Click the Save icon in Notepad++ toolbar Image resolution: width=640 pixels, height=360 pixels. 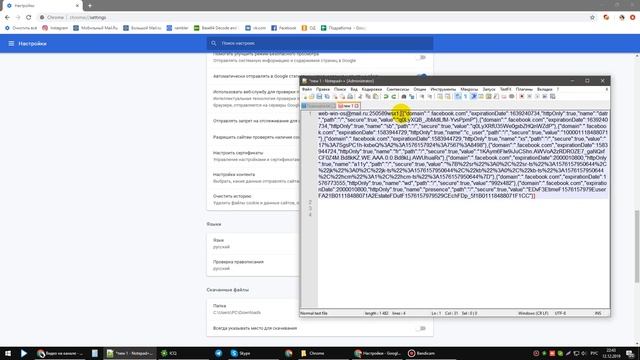click(319, 96)
